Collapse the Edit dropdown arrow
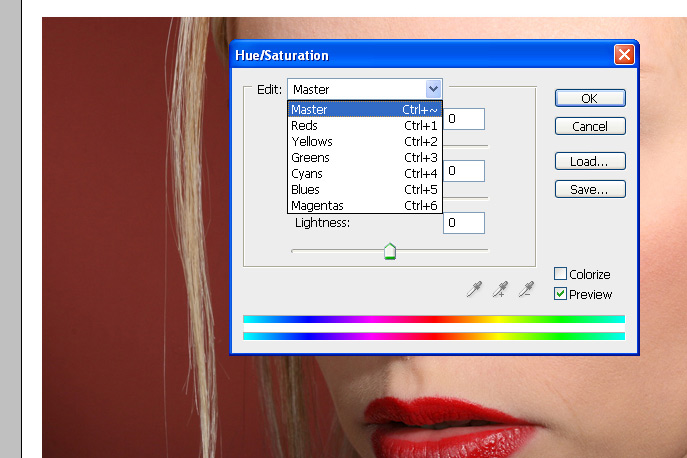 pos(433,89)
